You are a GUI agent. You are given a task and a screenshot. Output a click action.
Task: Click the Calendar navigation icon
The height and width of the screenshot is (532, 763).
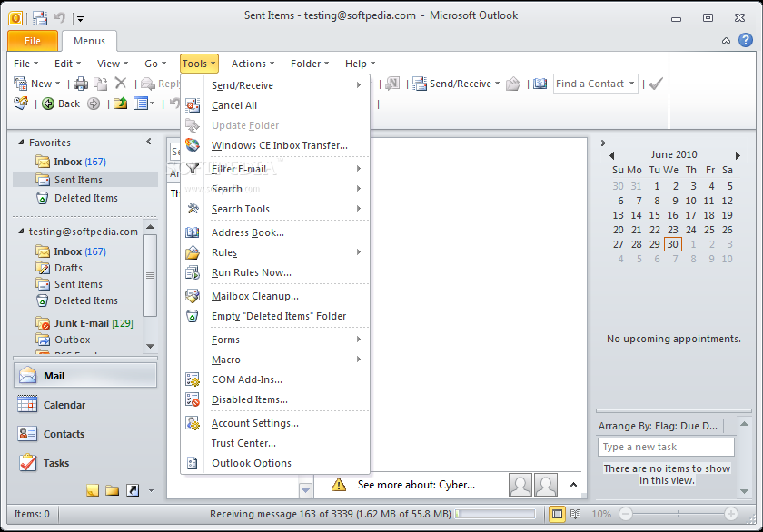point(27,405)
